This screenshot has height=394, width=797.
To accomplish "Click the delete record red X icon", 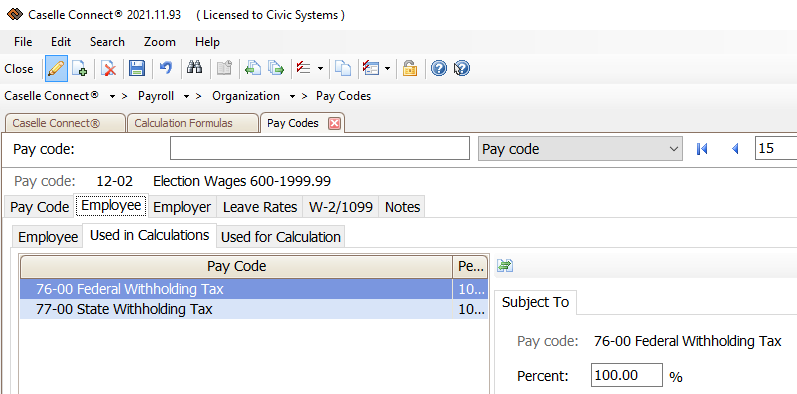I will click(108, 69).
